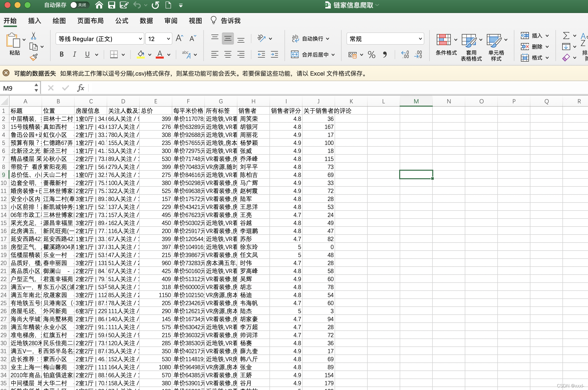
Task: Click the Insert function fx icon
Action: coord(80,88)
